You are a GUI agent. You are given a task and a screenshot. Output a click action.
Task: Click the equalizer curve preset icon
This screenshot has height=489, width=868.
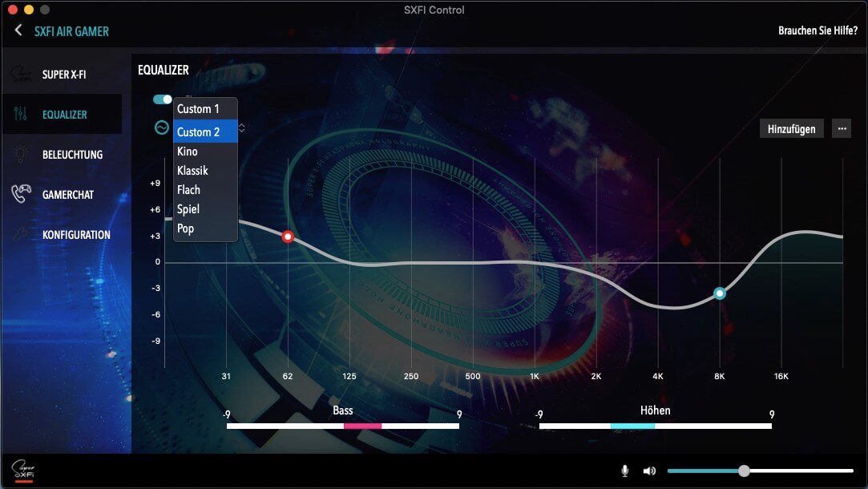pyautogui.click(x=162, y=127)
